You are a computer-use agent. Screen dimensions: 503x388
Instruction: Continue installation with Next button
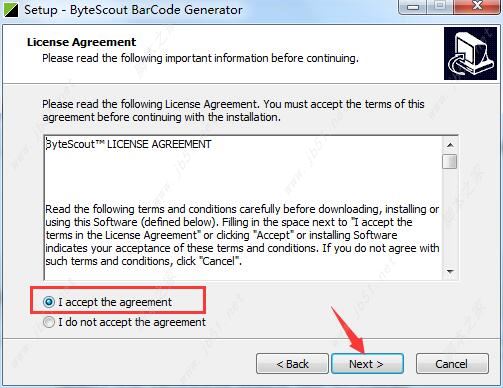pos(367,364)
